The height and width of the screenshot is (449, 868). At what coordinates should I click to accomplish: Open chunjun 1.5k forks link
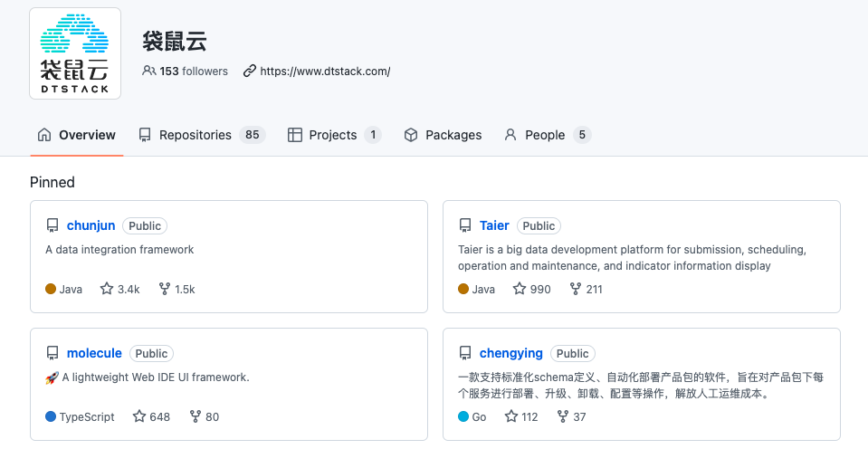[x=177, y=289]
